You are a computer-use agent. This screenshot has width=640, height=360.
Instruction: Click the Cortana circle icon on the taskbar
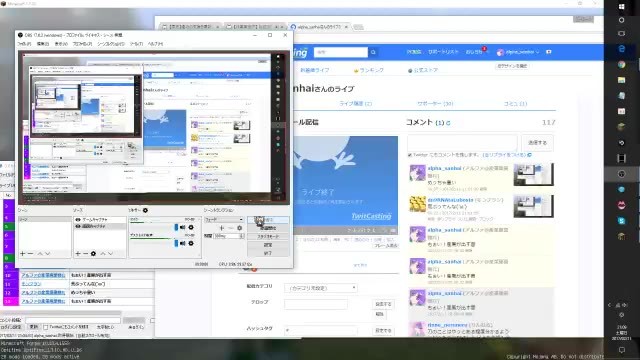[x=621, y=20]
